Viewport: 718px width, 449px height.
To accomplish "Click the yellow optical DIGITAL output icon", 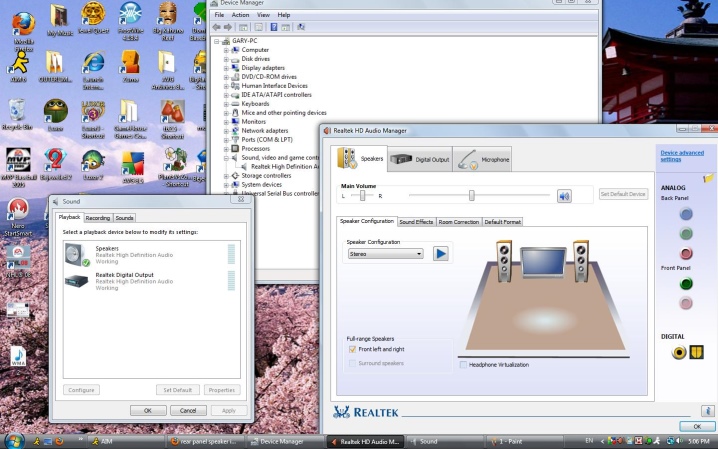I will pyautogui.click(x=696, y=352).
